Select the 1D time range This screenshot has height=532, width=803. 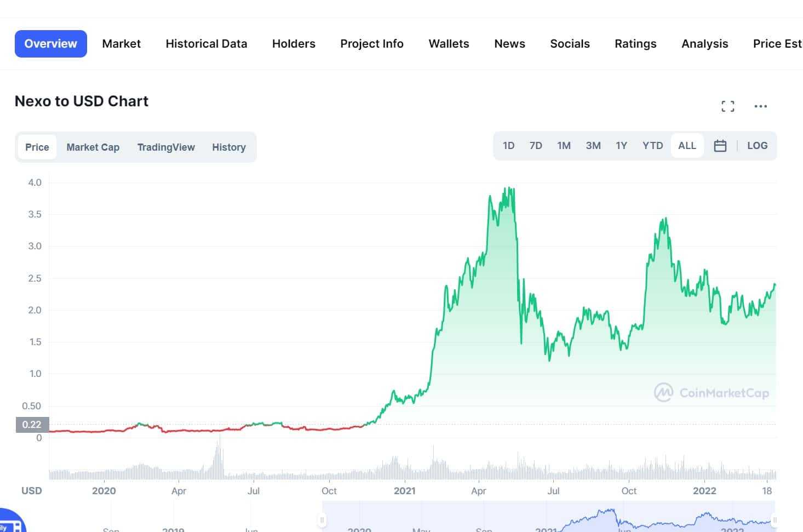[508, 146]
